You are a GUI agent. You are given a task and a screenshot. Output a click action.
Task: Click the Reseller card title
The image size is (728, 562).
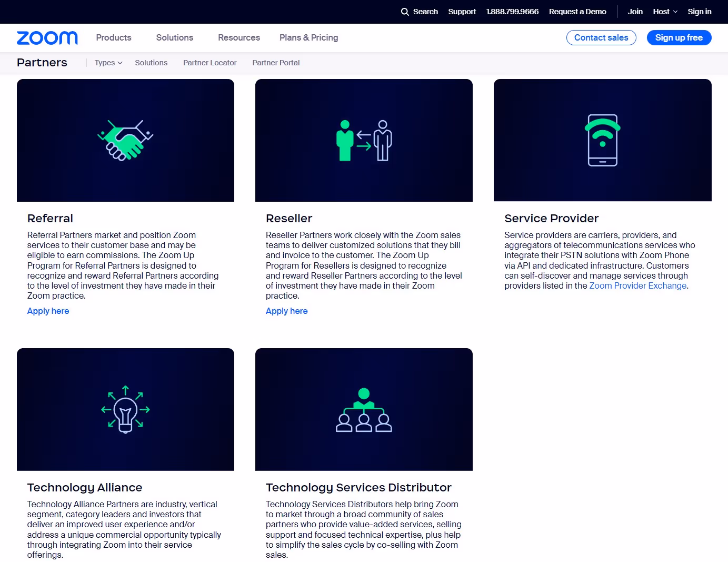(289, 219)
